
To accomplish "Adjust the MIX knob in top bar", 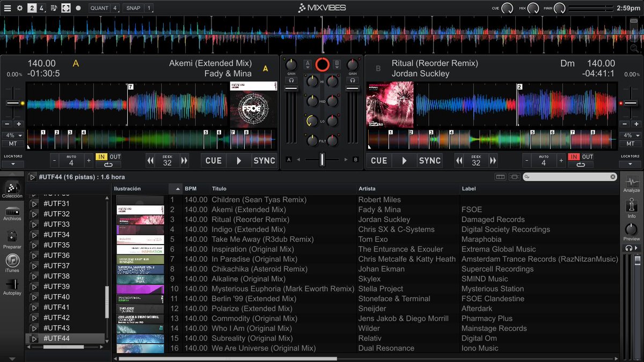I will 533,8.
